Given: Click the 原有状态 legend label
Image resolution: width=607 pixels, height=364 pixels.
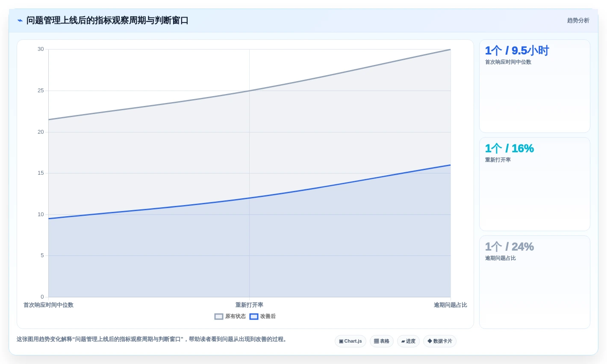Looking at the screenshot, I should click(x=236, y=317).
